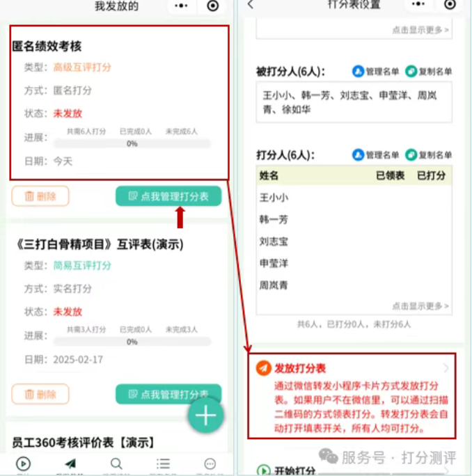Tap the green plus floating add button
Image resolution: width=472 pixels, height=476 pixels.
pos(205,415)
